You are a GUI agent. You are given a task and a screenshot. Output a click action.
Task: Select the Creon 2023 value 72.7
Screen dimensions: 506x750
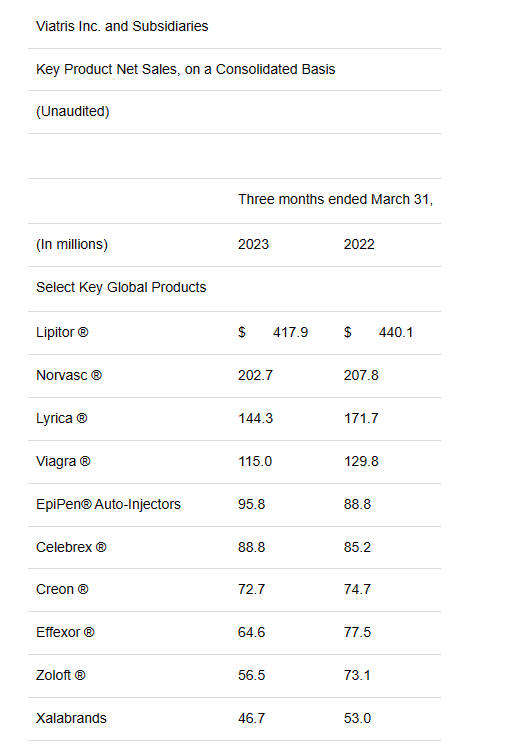(x=252, y=589)
